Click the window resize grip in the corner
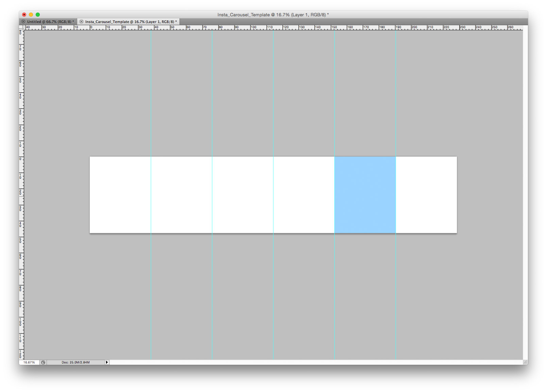The image size is (547, 392). click(525, 362)
